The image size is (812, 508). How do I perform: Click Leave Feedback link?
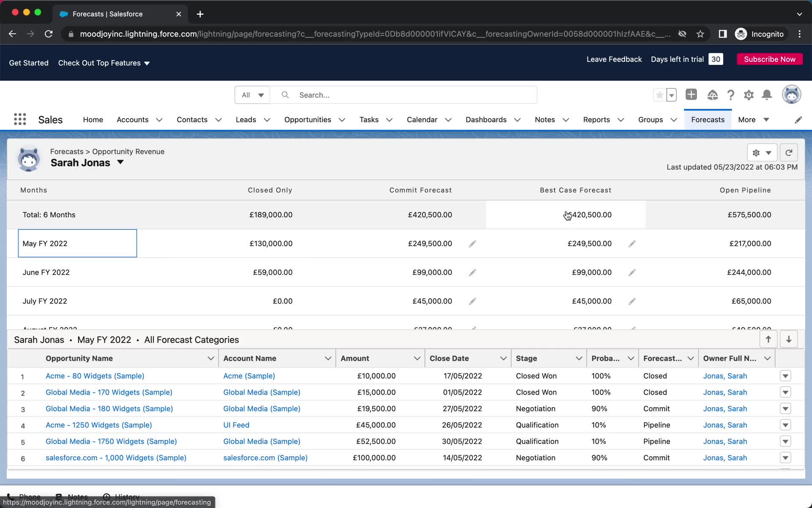614,59
